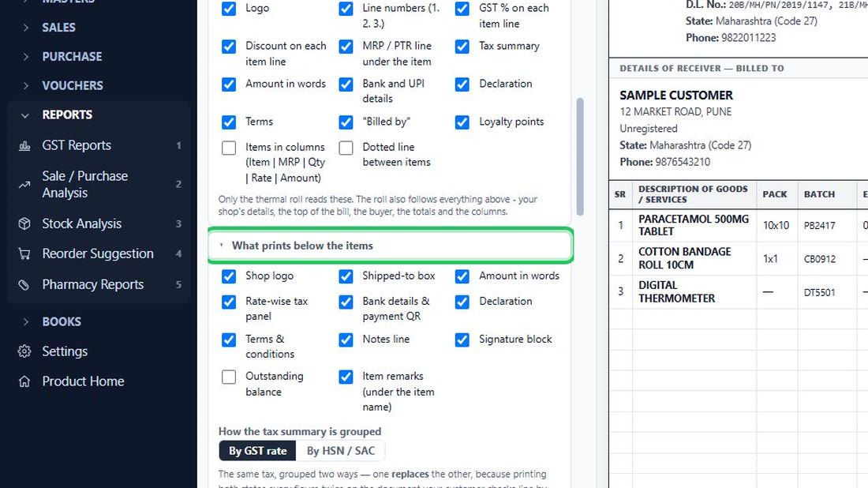Collapse 'What prints below the items' section
The width and height of the screenshot is (868, 488).
pos(391,246)
